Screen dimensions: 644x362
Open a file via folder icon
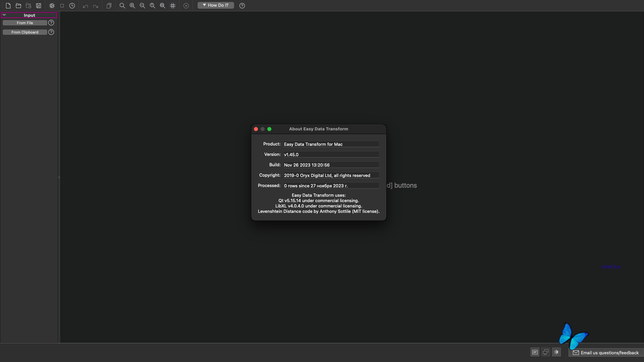18,6
